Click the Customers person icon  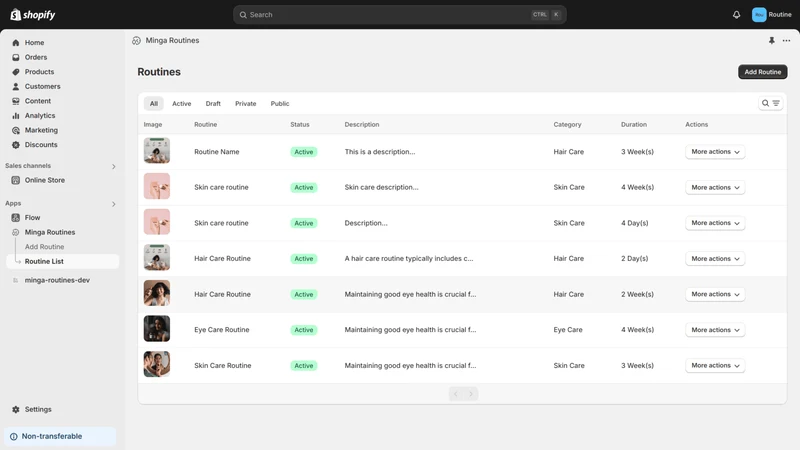(x=16, y=87)
